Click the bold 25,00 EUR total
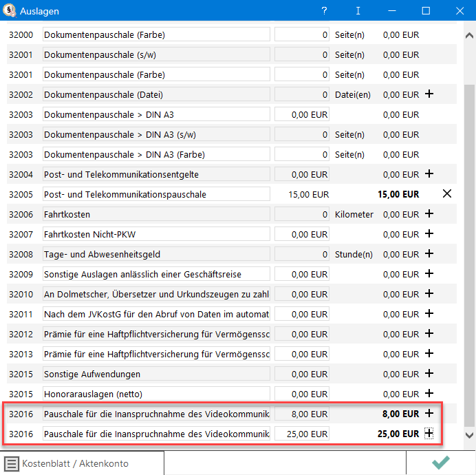The image size is (476, 475). pyautogui.click(x=398, y=434)
